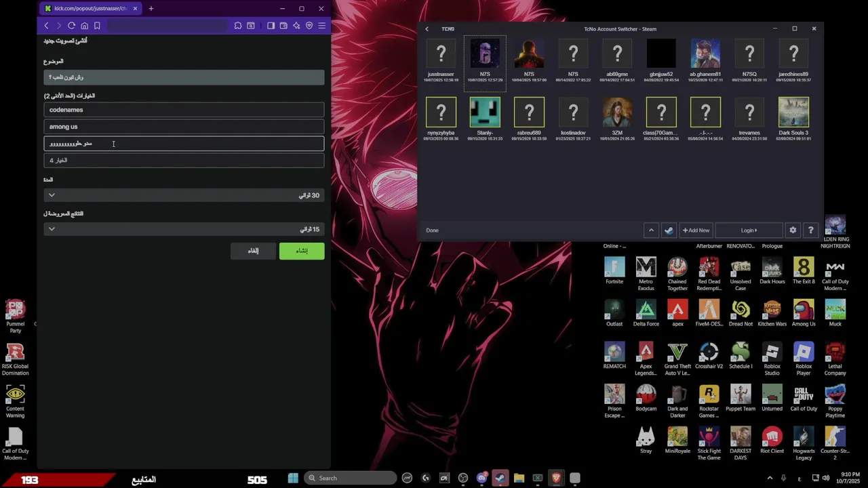Image resolution: width=868 pixels, height=488 pixels.
Task: Reload the Kick popout page
Action: tap(71, 26)
